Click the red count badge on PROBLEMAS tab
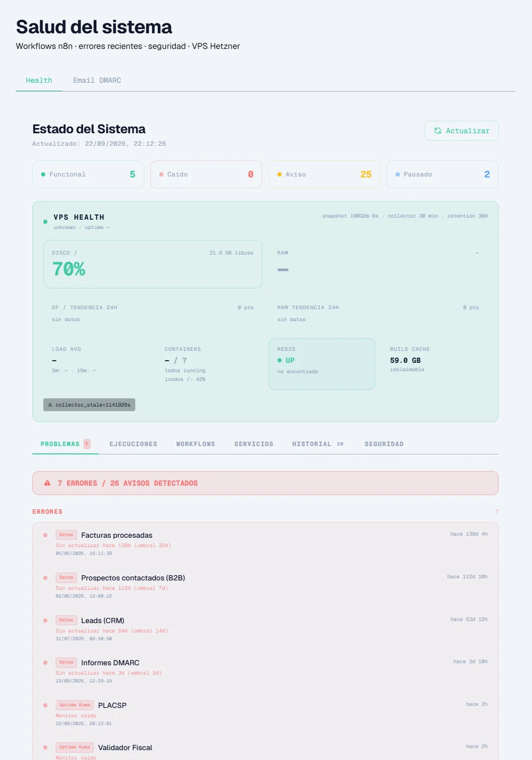 point(87,444)
